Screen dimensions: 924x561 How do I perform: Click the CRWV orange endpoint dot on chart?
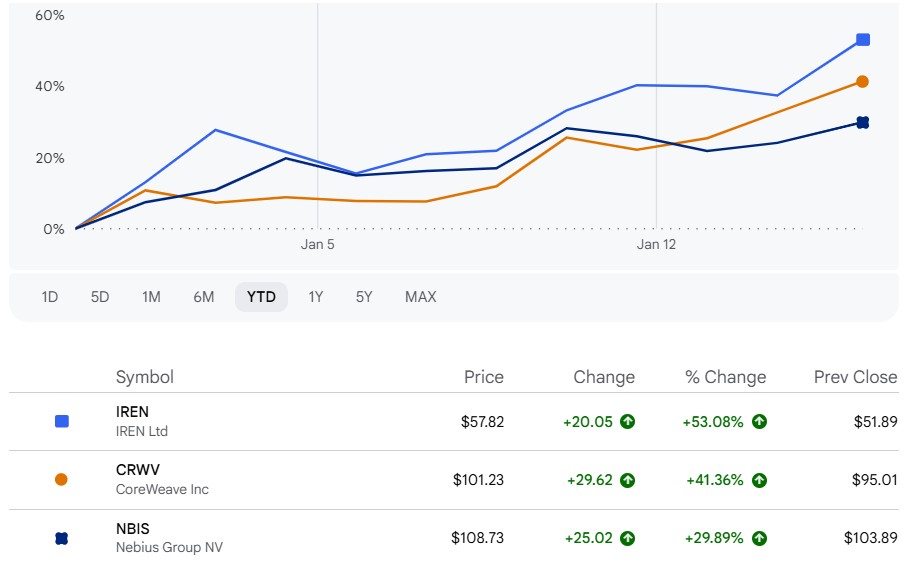[862, 82]
